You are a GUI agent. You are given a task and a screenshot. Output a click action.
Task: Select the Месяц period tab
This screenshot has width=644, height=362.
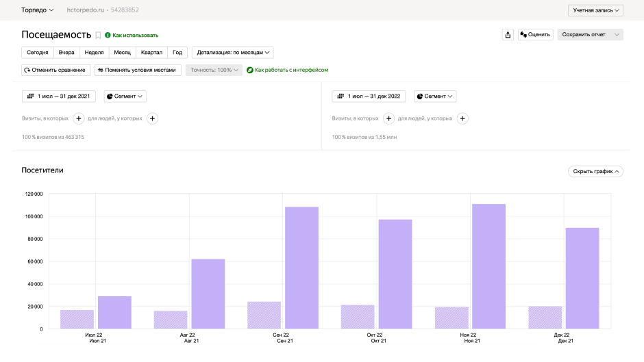pos(123,53)
